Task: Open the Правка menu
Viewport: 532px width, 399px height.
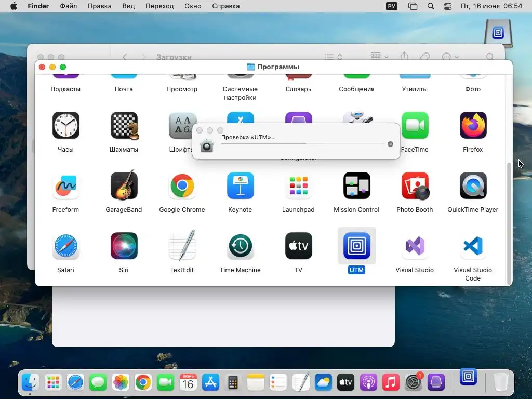Action: click(x=99, y=6)
